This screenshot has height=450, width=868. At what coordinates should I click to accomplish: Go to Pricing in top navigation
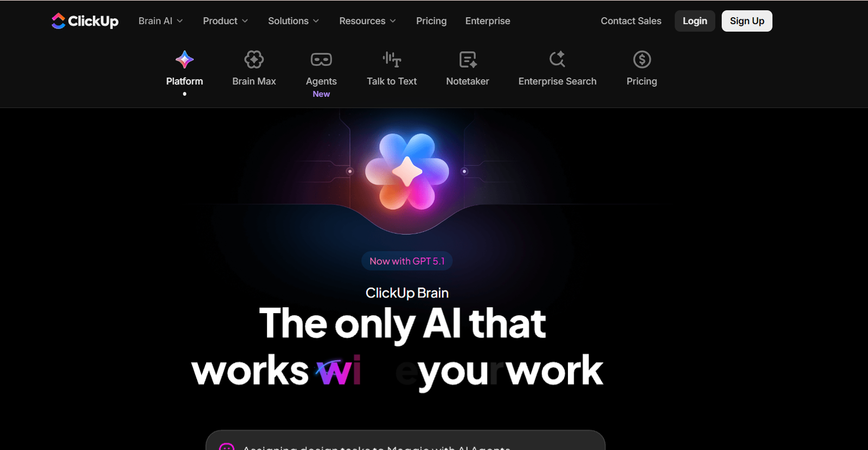coord(431,21)
